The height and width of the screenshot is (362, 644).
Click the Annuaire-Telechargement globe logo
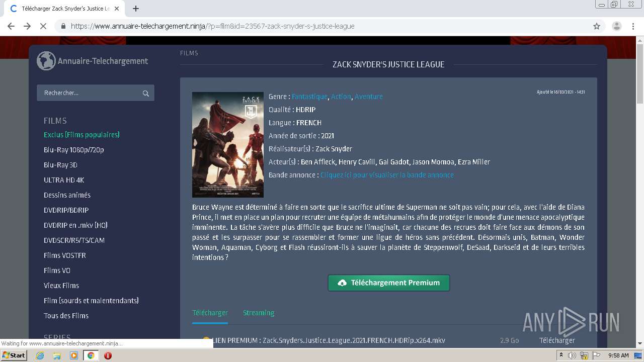coord(46,61)
